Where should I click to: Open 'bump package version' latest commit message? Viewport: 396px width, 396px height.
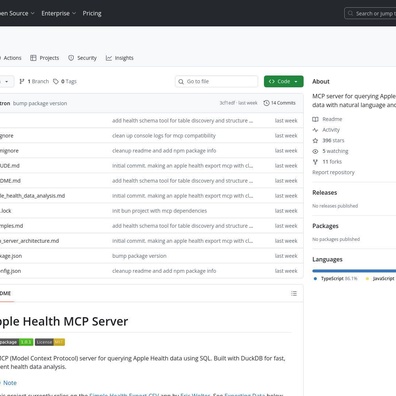pyautogui.click(x=40, y=103)
